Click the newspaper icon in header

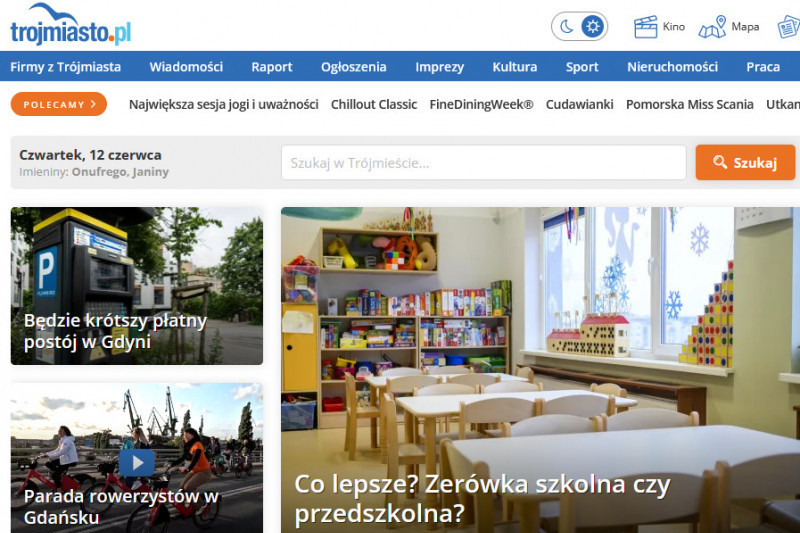pos(788,27)
